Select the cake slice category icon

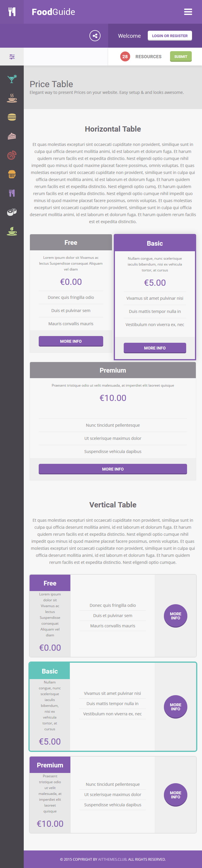click(12, 136)
